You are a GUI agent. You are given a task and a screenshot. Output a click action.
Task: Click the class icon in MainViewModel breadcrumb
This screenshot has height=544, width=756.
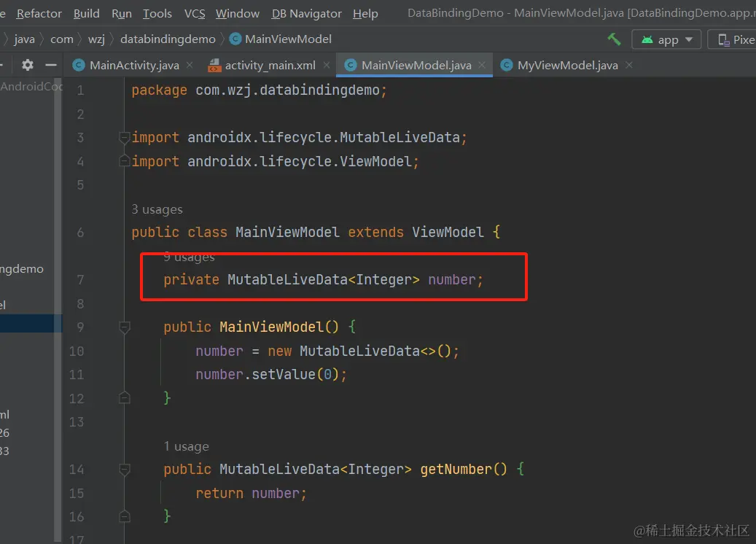tap(235, 39)
